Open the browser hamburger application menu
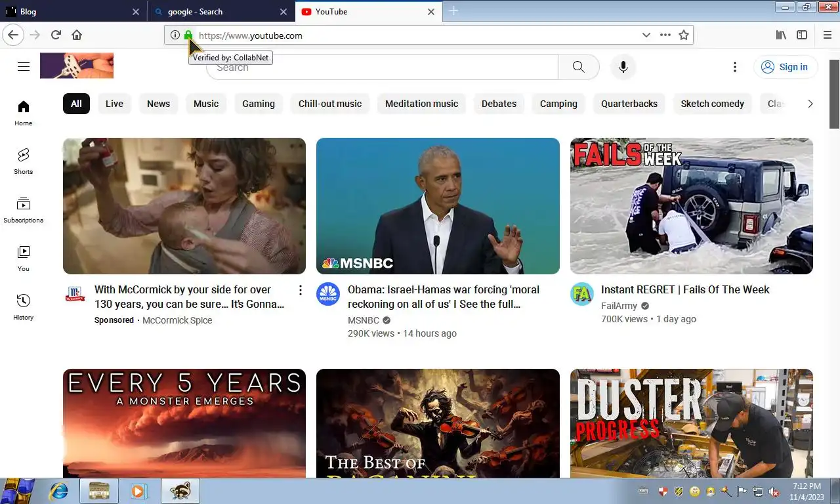 click(x=828, y=35)
